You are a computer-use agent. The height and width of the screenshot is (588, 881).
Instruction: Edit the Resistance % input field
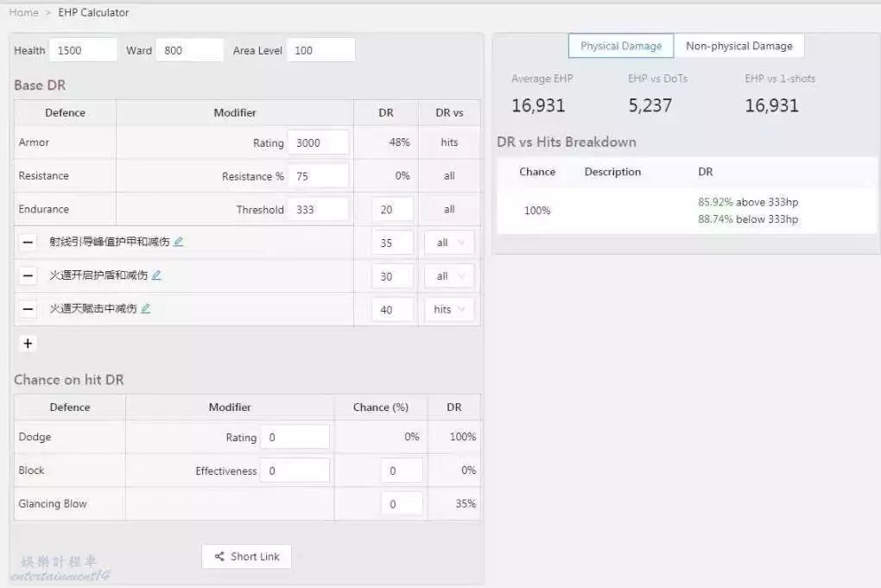click(x=319, y=176)
